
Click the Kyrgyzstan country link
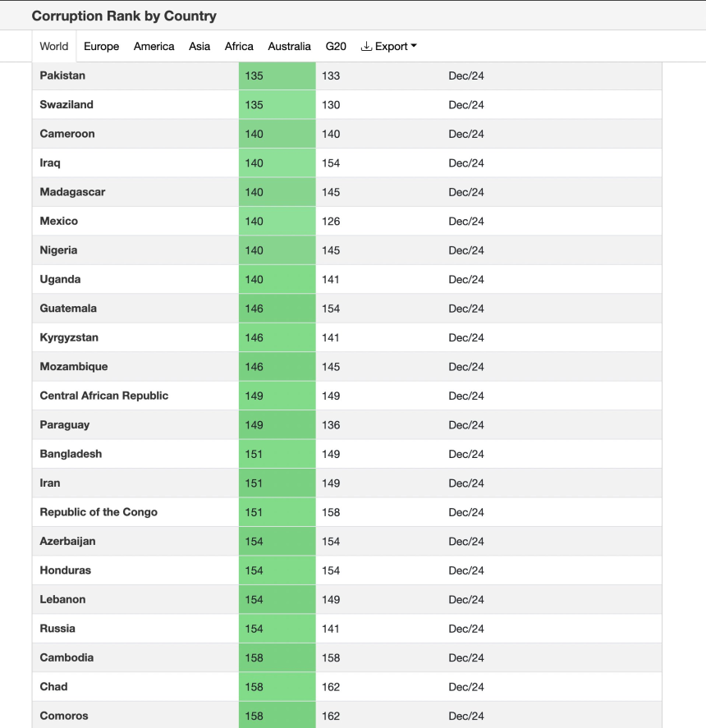point(69,337)
